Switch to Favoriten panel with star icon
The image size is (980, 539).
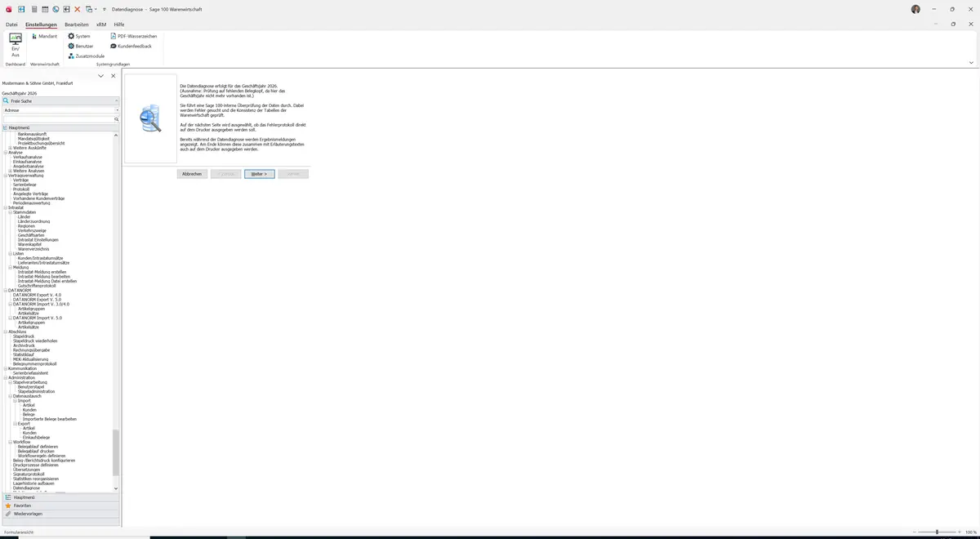(x=60, y=506)
